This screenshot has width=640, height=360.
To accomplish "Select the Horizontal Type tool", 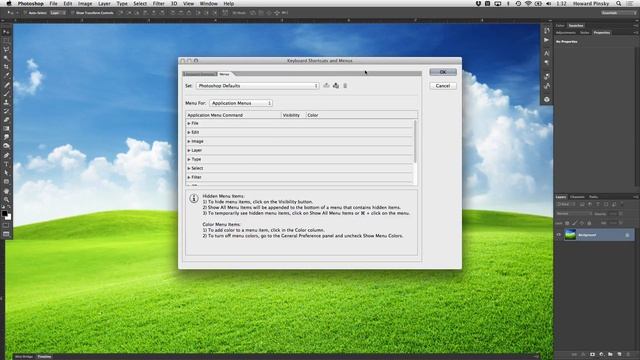I will click(x=6, y=164).
